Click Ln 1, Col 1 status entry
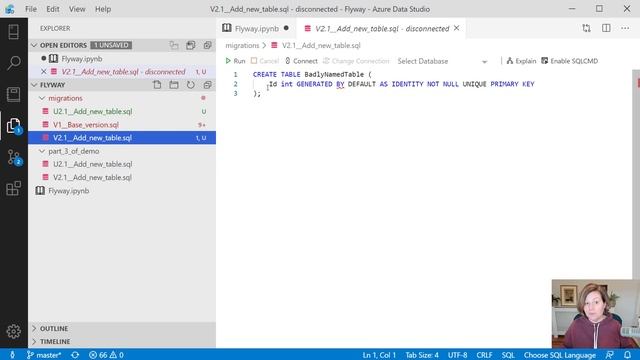The image size is (640, 360). (379, 355)
